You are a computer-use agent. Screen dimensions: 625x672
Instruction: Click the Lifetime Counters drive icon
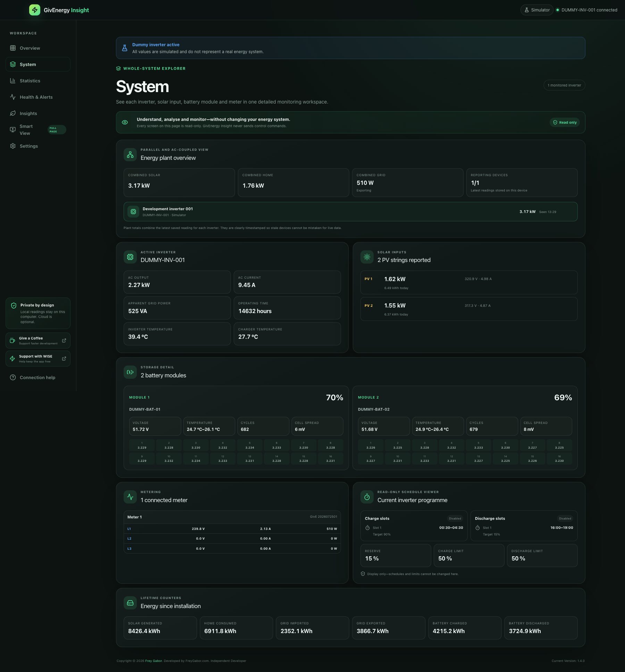pyautogui.click(x=130, y=603)
